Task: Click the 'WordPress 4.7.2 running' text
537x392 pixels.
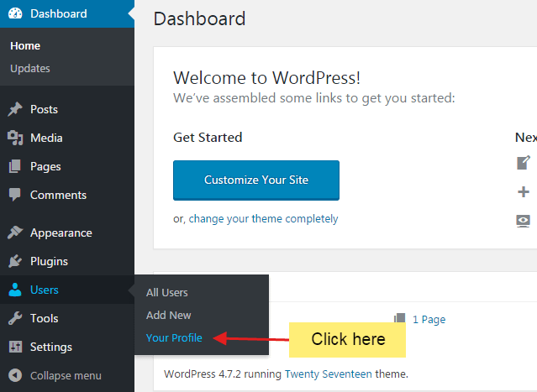Action: [223, 374]
